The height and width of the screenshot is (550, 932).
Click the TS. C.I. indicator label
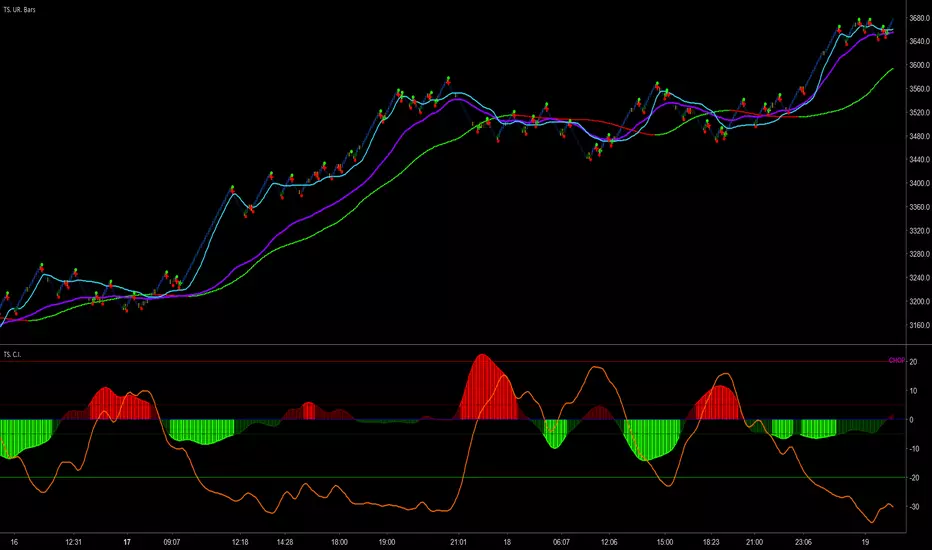(x=14, y=353)
